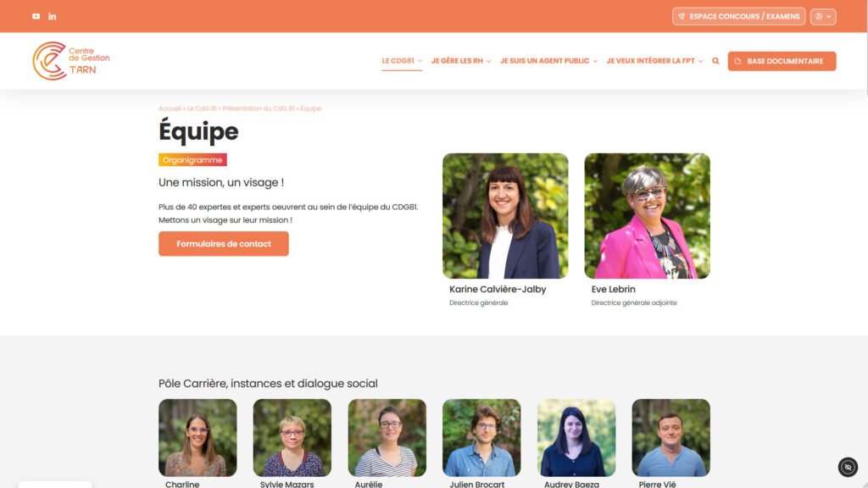Click the Espace Concours tag icon
Viewport: 868px width, 488px height.
[682, 17]
